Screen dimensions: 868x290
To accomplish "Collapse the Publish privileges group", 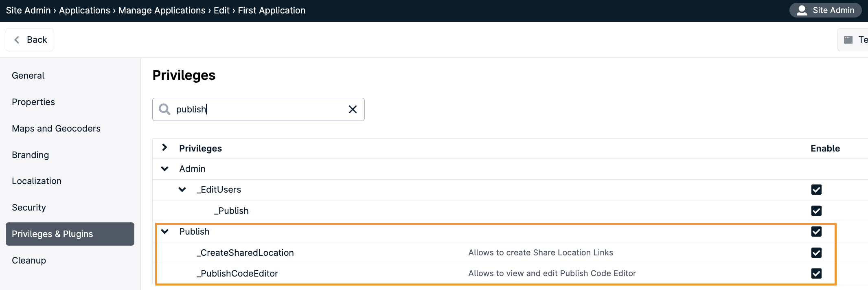I will pos(165,231).
